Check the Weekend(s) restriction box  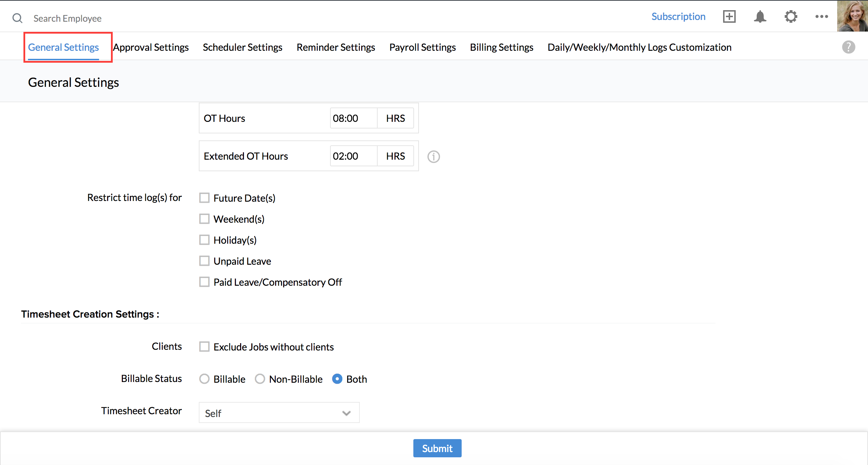point(204,219)
